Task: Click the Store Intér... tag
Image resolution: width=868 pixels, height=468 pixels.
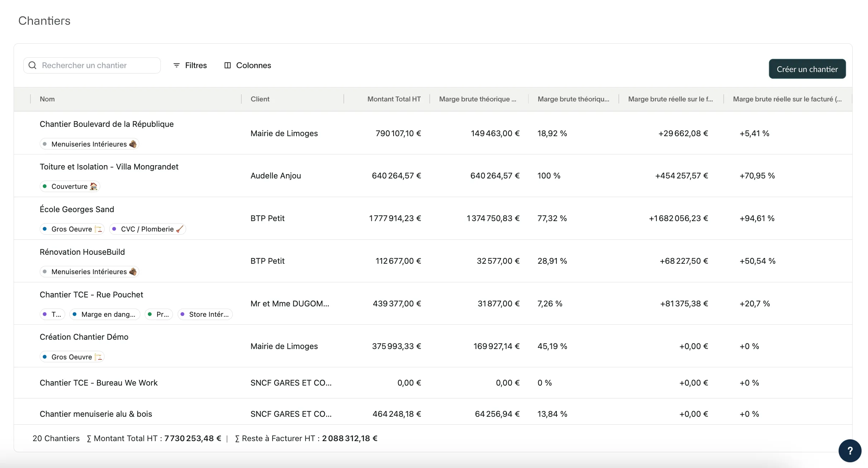Action: [205, 314]
